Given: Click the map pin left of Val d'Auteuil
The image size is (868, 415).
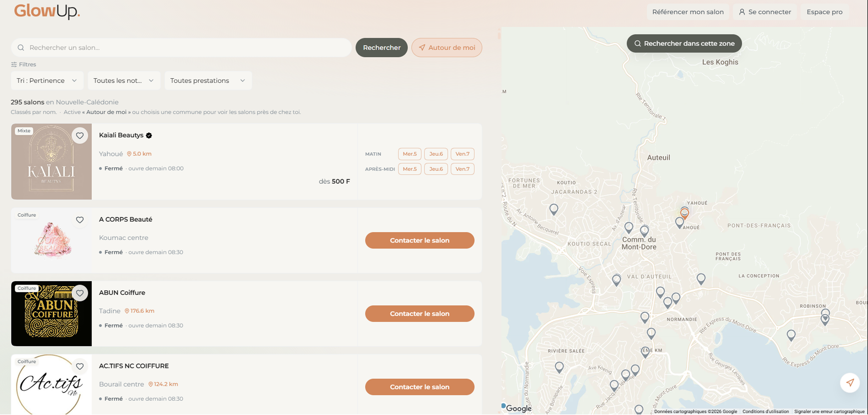Looking at the screenshot, I should coord(616,280).
